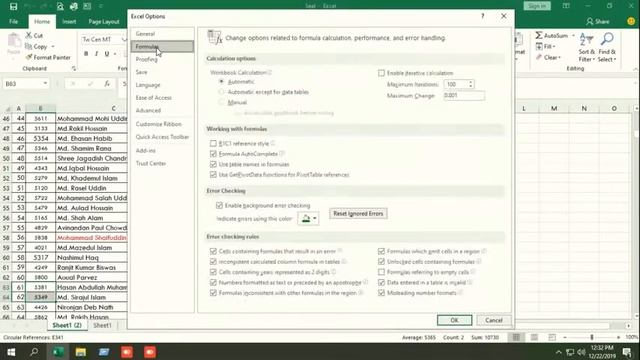Open the Trust Center category
This screenshot has height=360, width=640.
click(x=162, y=163)
